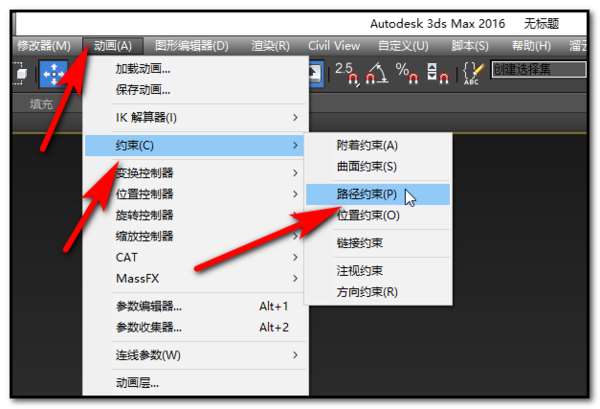Open the 帮助(H) menu
600x409 pixels.
point(532,46)
